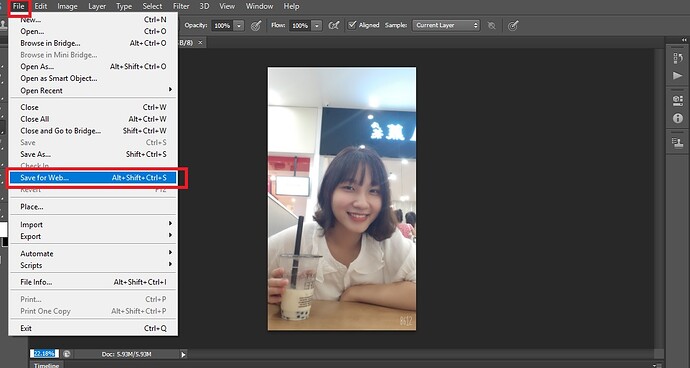Switch to the Timeline tab
This screenshot has width=690, height=368.
click(47, 365)
